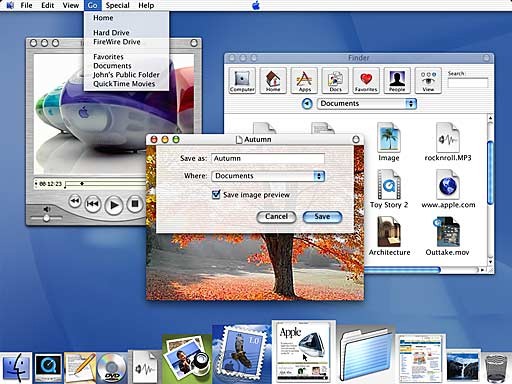
Task: Open the People toolbar icon
Action: [x=397, y=80]
